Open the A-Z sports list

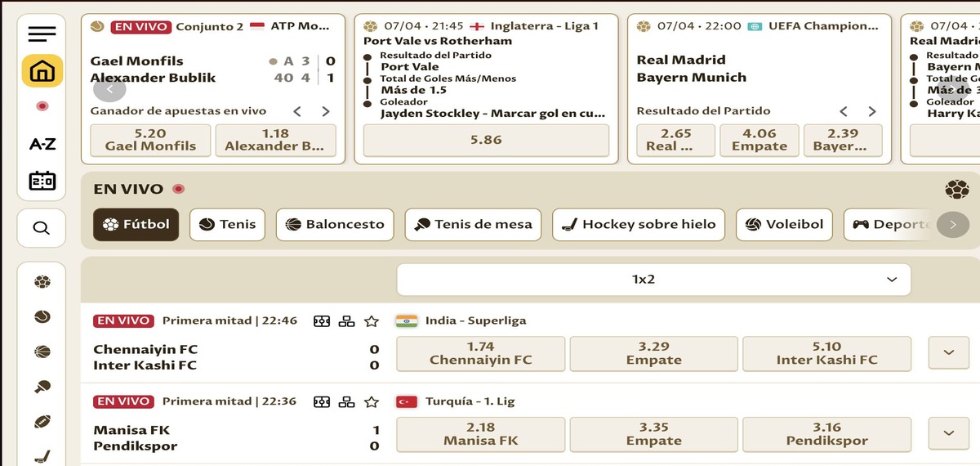42,144
